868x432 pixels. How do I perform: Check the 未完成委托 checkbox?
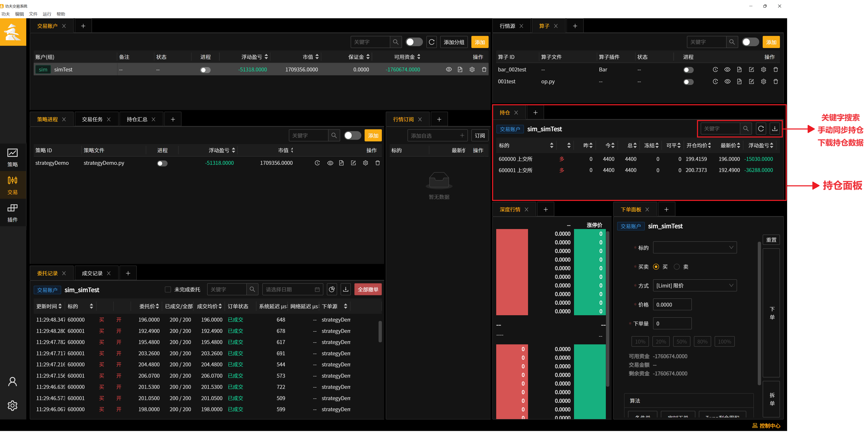coord(168,290)
